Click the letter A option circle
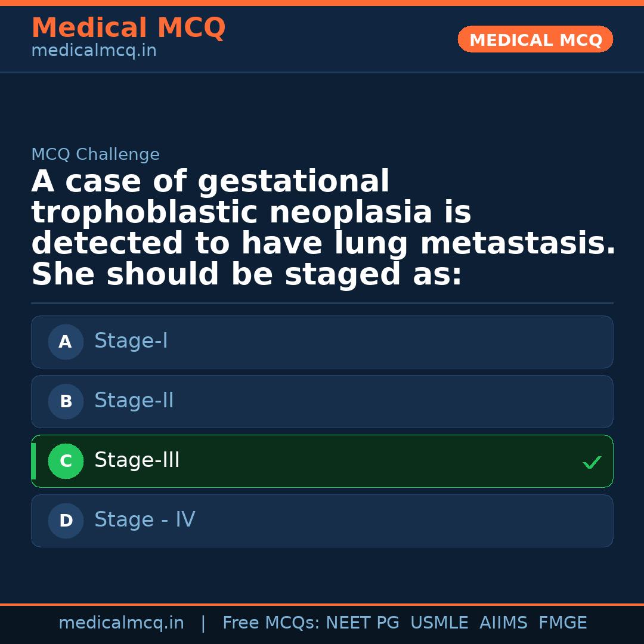Screen dimensions: 644x644 click(66, 342)
